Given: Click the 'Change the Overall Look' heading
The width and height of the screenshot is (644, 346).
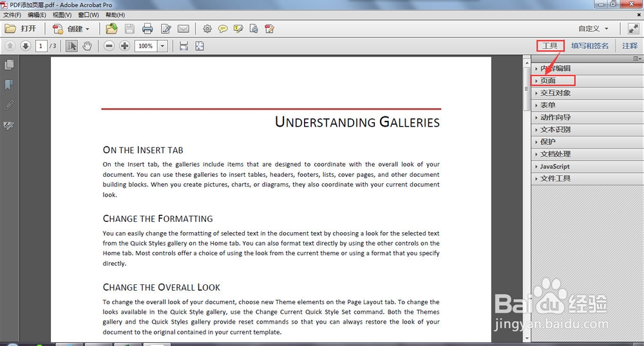Looking at the screenshot, I should pos(162,287).
